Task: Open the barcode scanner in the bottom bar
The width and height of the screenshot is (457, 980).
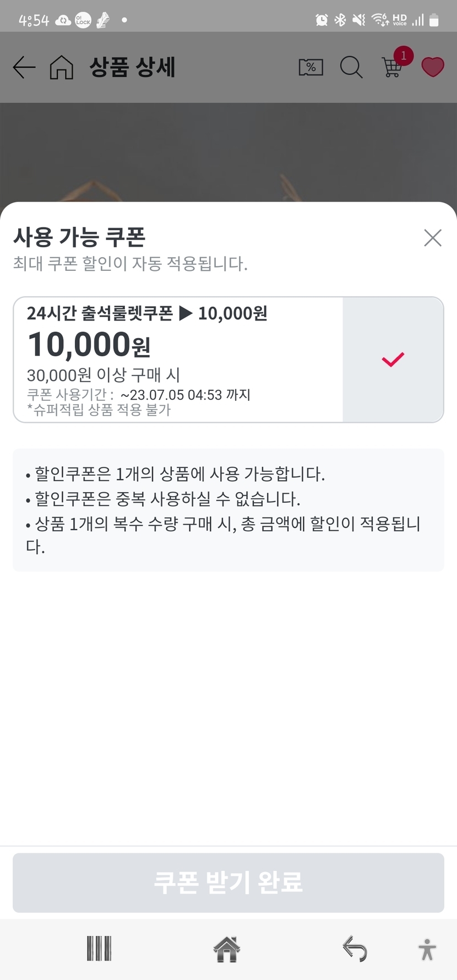Action: (x=99, y=949)
